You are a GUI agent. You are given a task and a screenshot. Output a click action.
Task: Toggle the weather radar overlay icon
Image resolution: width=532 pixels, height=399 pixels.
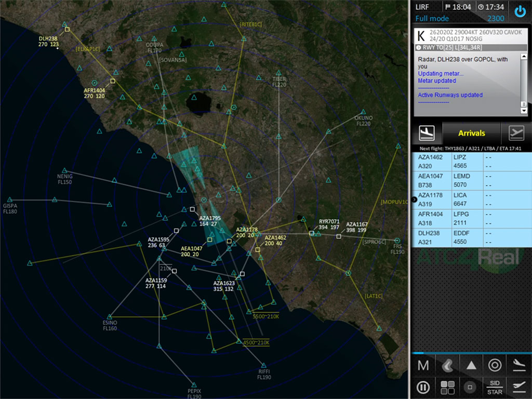click(x=447, y=365)
